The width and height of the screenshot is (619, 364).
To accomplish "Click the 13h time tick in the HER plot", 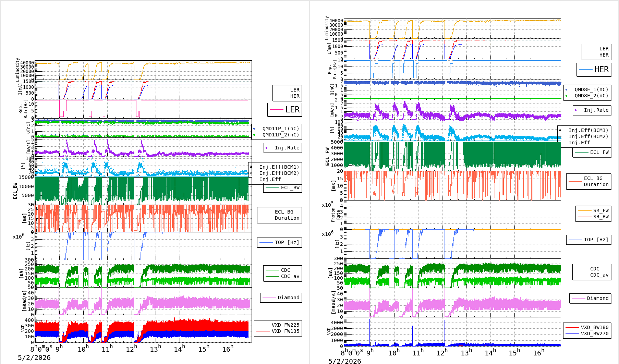I will pyautogui.click(x=466, y=352).
